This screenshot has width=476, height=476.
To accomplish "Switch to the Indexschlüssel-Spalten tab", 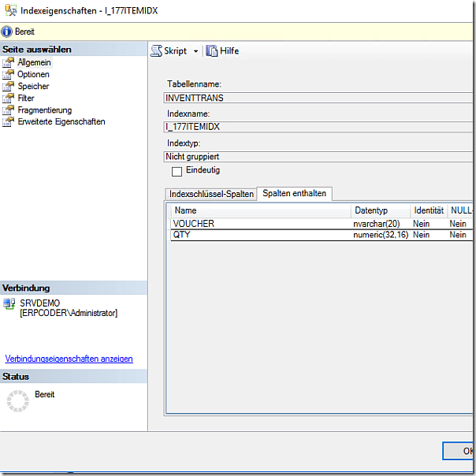I will 211,194.
